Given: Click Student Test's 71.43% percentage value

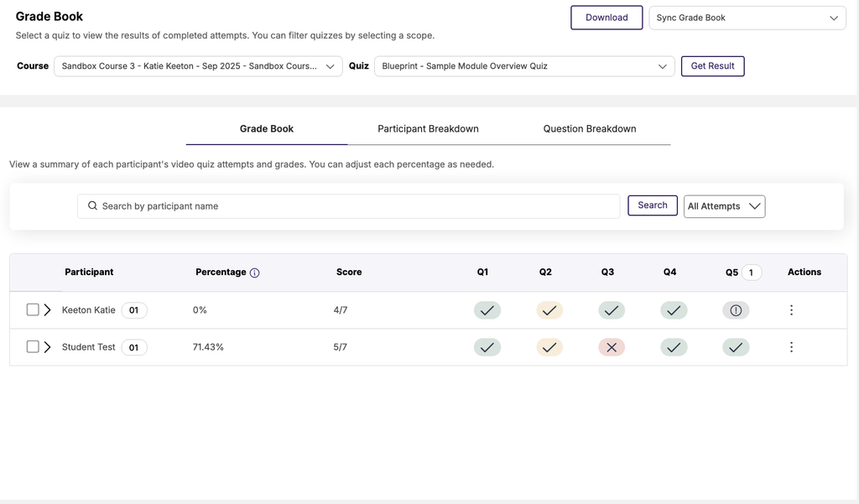Looking at the screenshot, I should pyautogui.click(x=208, y=347).
